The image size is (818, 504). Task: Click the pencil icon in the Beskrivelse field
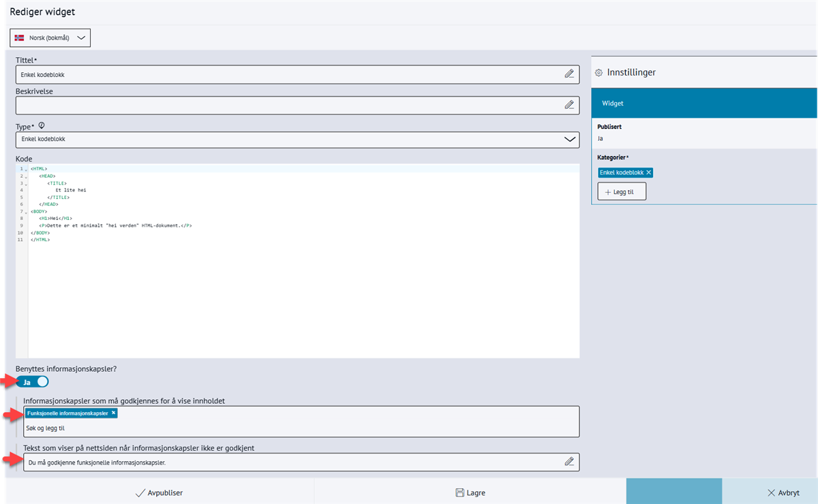pyautogui.click(x=569, y=105)
